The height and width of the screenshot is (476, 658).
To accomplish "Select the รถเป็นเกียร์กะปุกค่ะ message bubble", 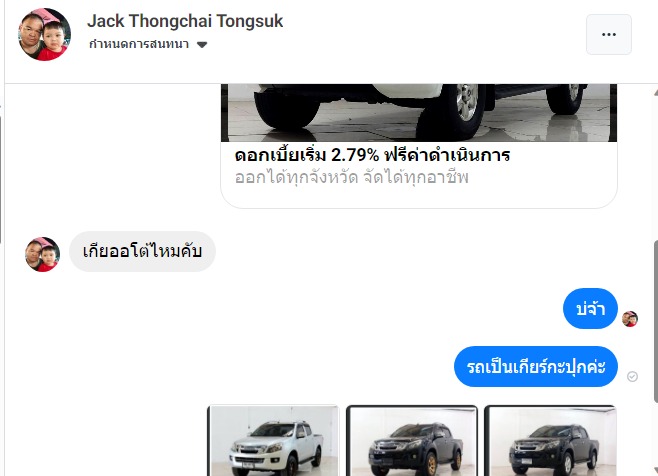I will tap(536, 366).
